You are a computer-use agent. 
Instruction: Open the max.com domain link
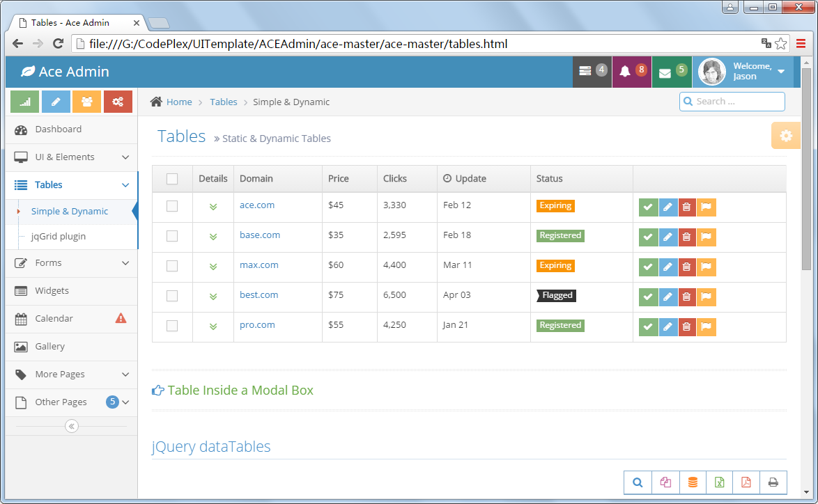[x=258, y=265]
